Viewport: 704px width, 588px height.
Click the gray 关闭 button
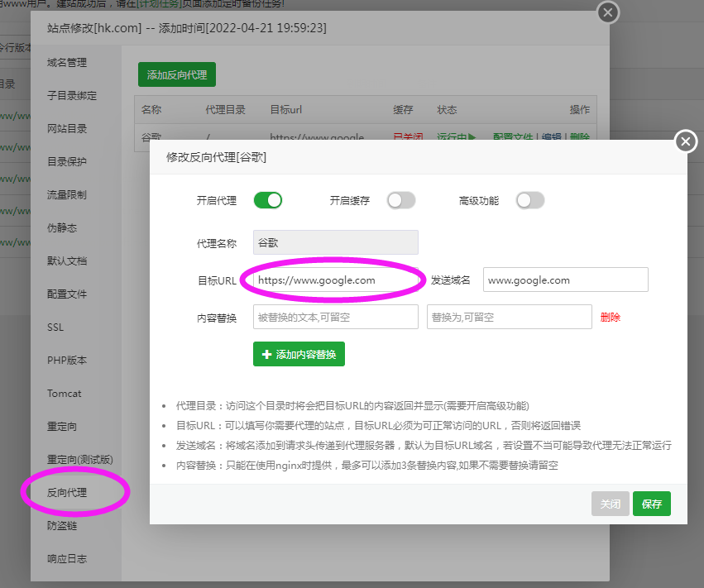[611, 504]
